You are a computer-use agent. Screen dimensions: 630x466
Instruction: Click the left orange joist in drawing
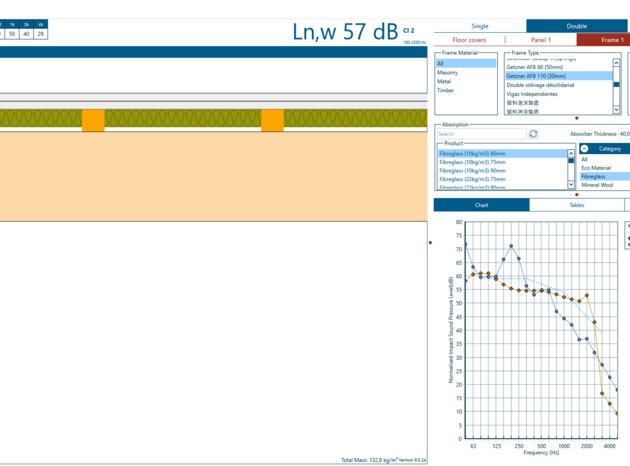pos(93,120)
